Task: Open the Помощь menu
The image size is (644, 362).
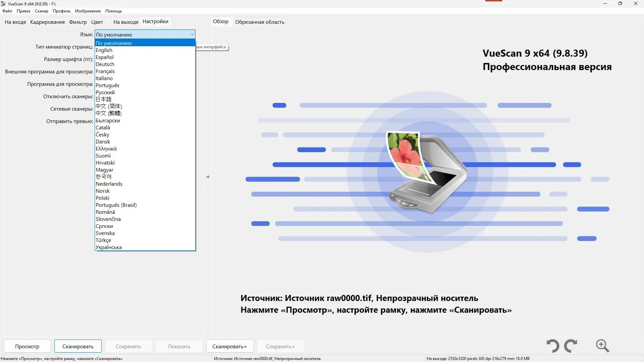Action: pos(113,11)
